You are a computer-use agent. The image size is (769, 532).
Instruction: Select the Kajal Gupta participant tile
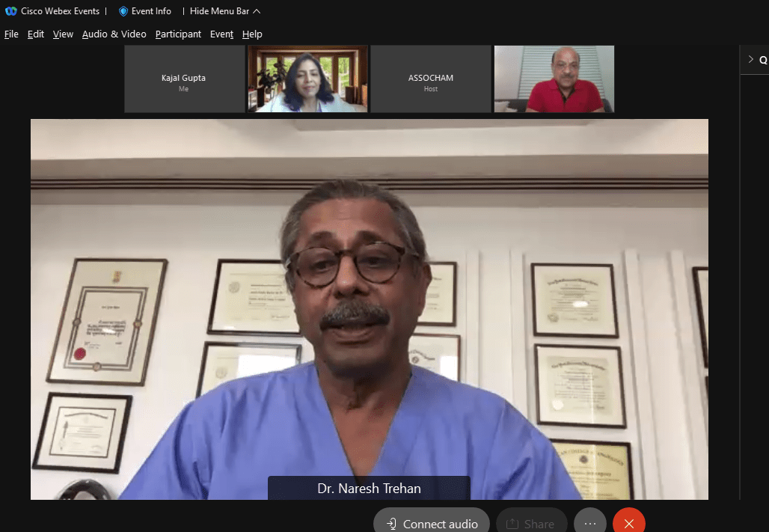[184, 79]
